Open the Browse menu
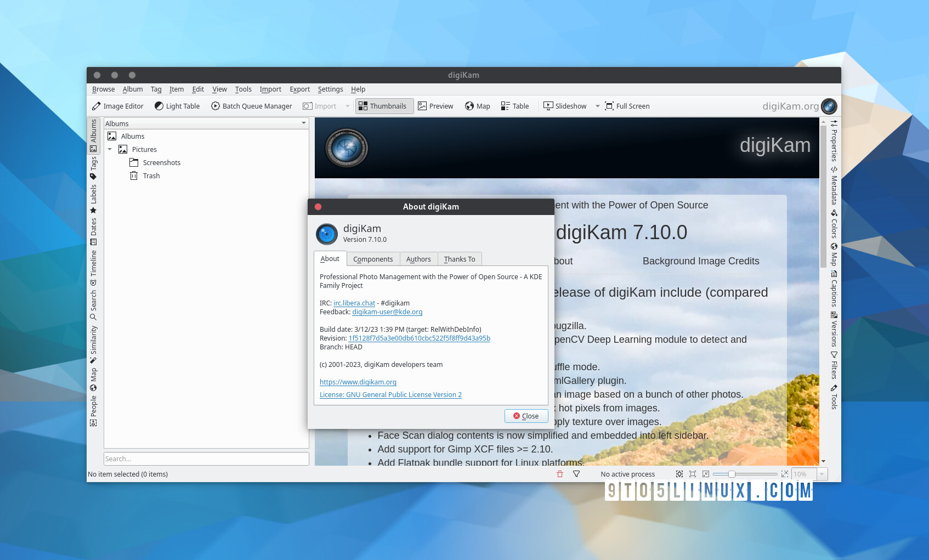This screenshot has height=560, width=929. tap(103, 89)
